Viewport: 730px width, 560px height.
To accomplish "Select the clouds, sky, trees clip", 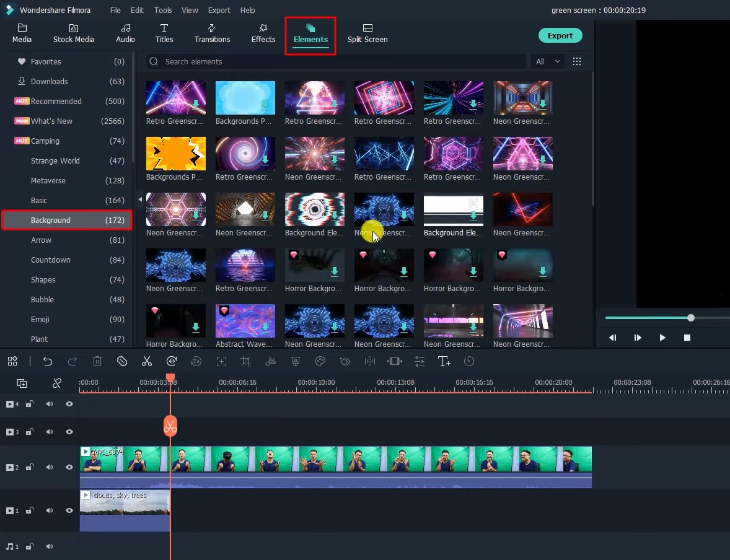I will [125, 510].
